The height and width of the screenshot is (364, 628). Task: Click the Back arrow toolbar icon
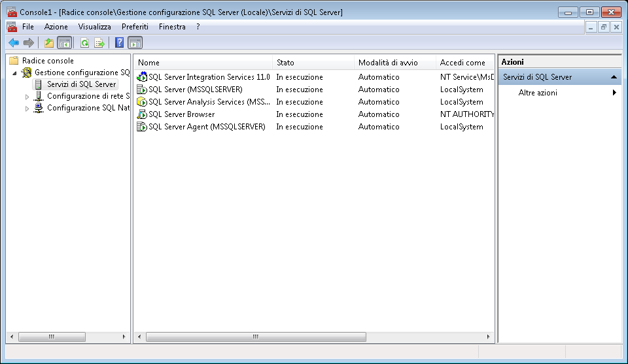tap(14, 42)
